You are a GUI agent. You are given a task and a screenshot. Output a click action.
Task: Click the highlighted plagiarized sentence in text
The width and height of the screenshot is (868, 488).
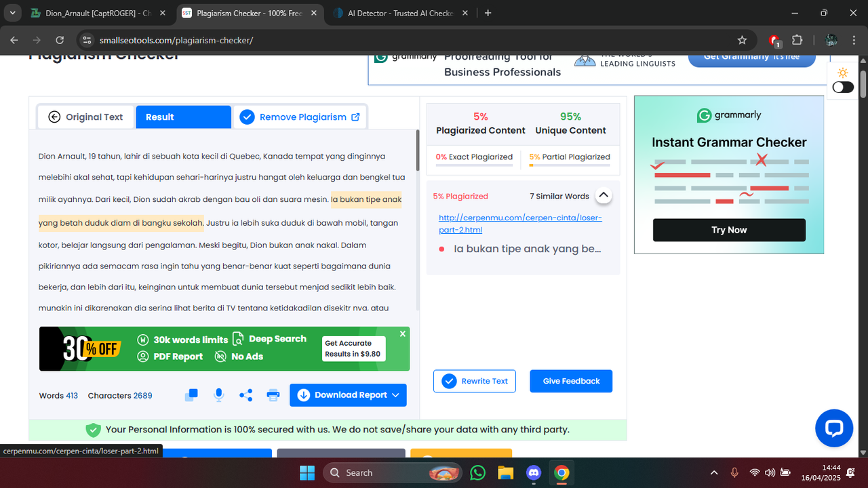(220, 211)
